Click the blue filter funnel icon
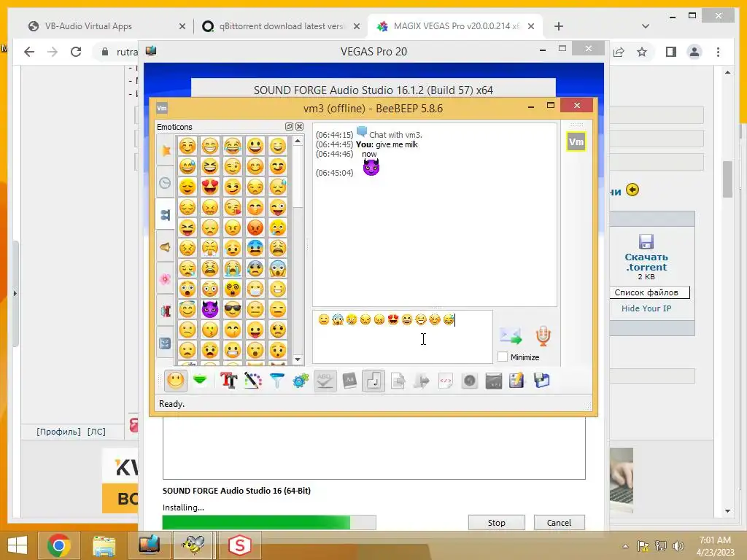 click(x=276, y=381)
